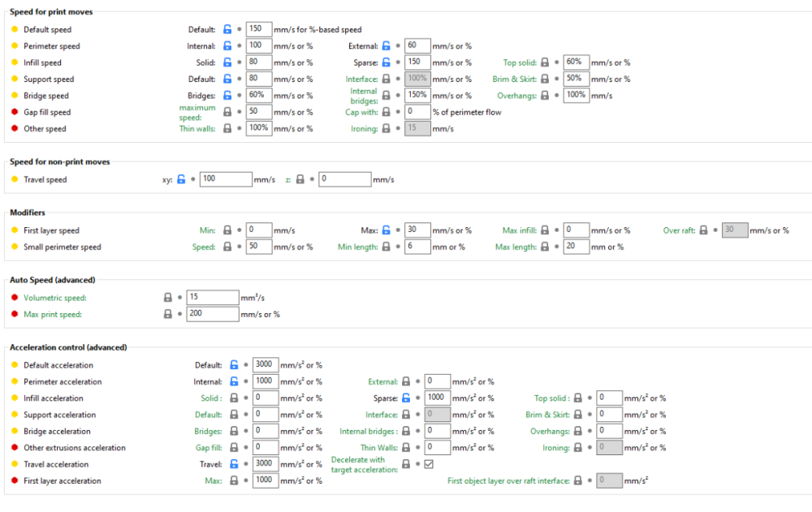
Task: Click the Bridges speed field showing 60%
Action: pyautogui.click(x=259, y=95)
